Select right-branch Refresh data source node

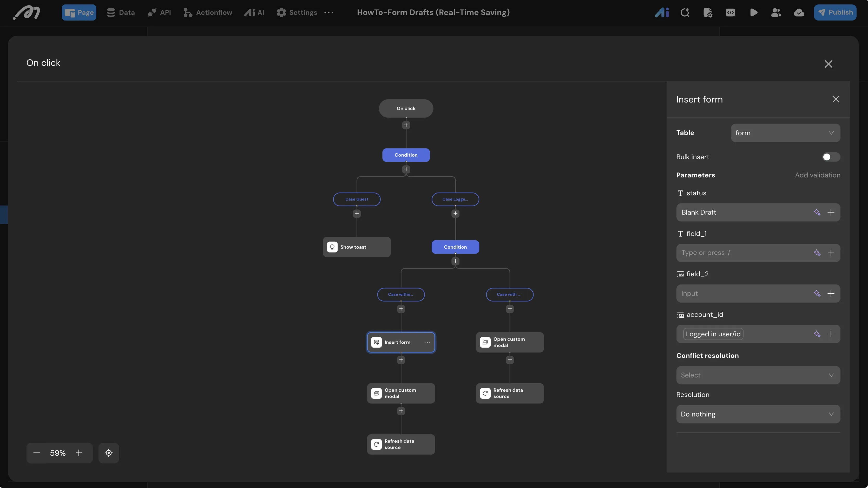coord(510,393)
